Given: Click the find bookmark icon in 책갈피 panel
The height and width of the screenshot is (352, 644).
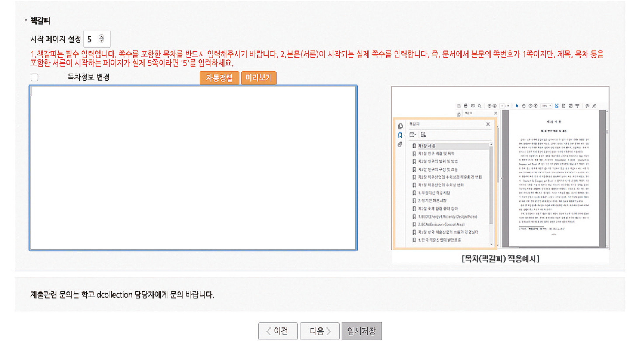Looking at the screenshot, I should pyautogui.click(x=423, y=135).
